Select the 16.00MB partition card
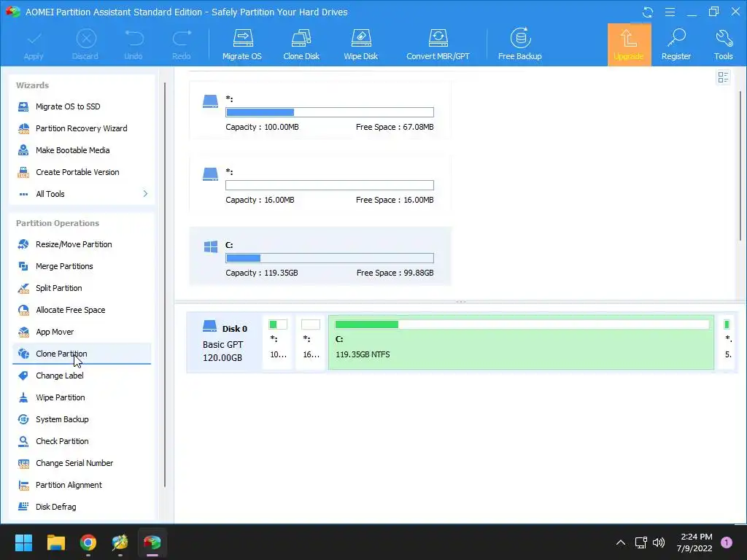This screenshot has width=747, height=560. coord(320,183)
